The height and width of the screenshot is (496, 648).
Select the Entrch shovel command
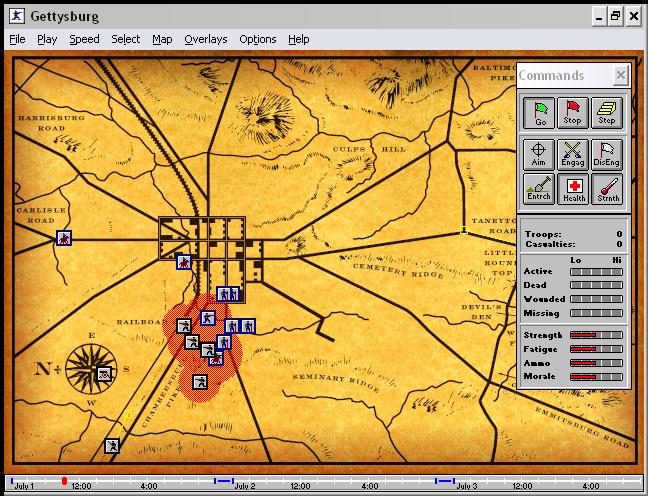click(538, 189)
